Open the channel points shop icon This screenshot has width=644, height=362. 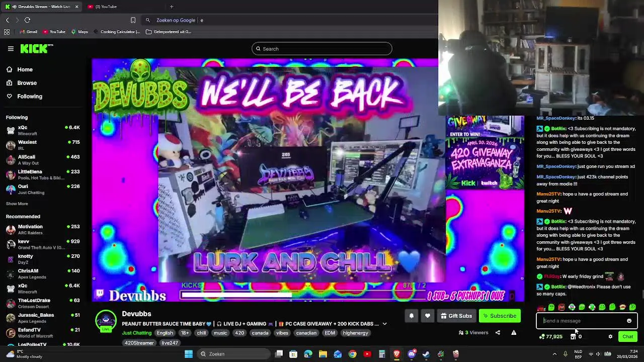click(x=573, y=337)
